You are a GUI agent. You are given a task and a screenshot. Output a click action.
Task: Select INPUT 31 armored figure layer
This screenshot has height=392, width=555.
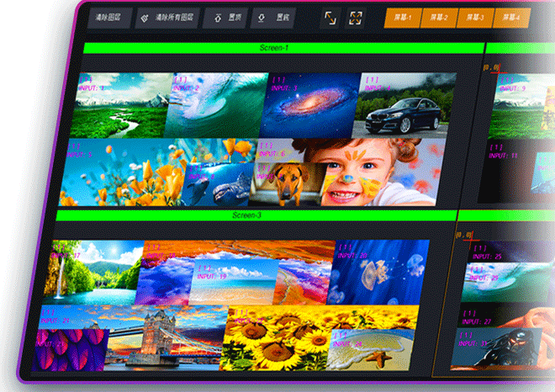click(495, 347)
